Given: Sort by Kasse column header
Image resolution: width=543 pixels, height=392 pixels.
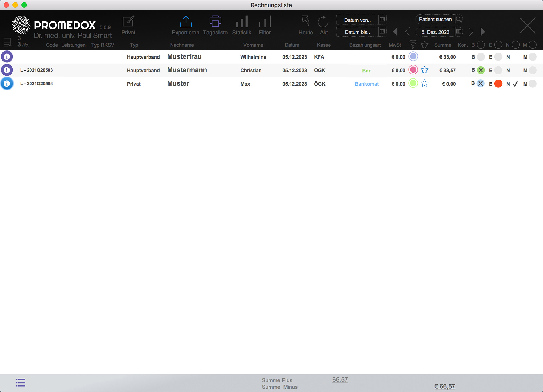Looking at the screenshot, I should (324, 45).
